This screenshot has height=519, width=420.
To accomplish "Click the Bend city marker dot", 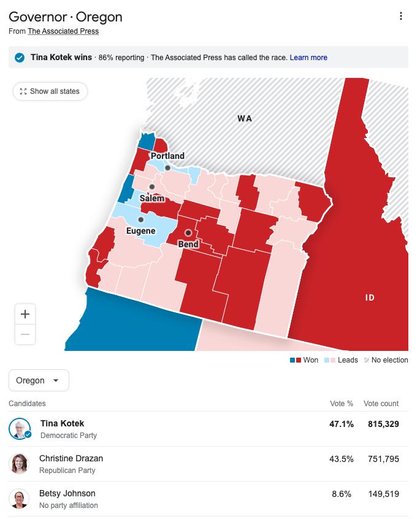I will pyautogui.click(x=188, y=233).
